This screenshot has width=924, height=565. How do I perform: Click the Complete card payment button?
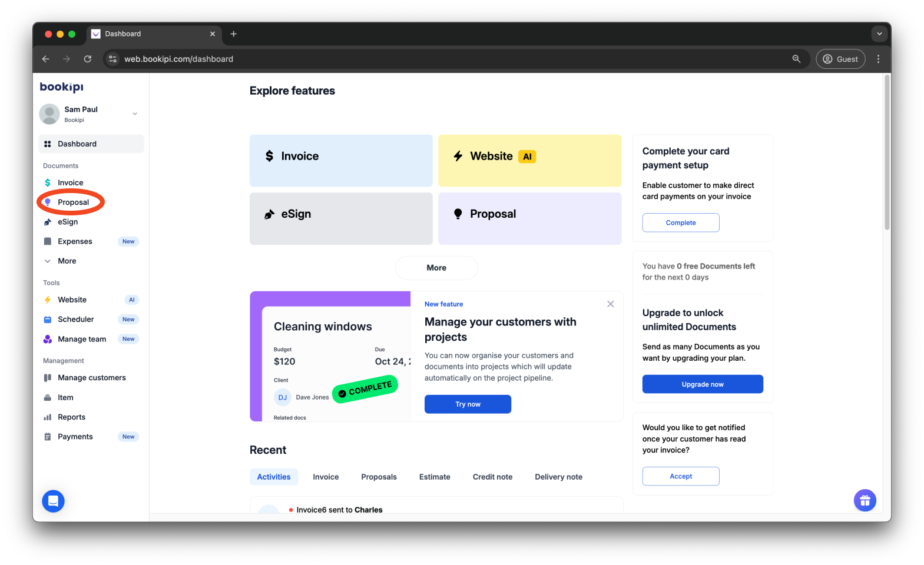[x=681, y=223]
